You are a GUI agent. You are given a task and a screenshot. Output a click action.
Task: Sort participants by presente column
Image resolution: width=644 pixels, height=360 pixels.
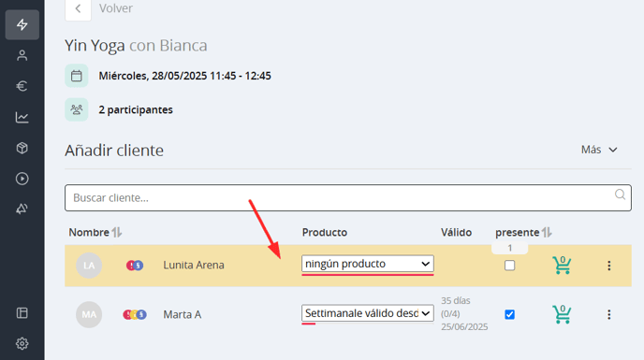click(x=547, y=232)
